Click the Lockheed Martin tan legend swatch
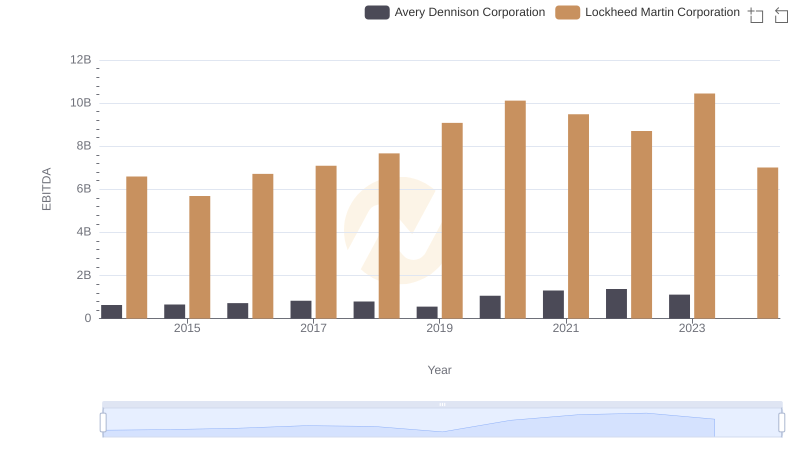The height and width of the screenshot is (461, 800). (567, 12)
